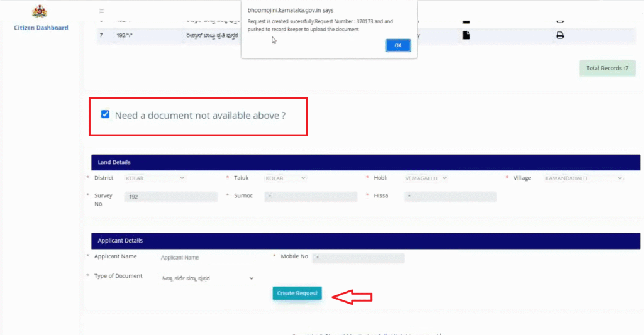The width and height of the screenshot is (644, 335).
Task: Click the Karnataka emblem logo
Action: (40, 11)
